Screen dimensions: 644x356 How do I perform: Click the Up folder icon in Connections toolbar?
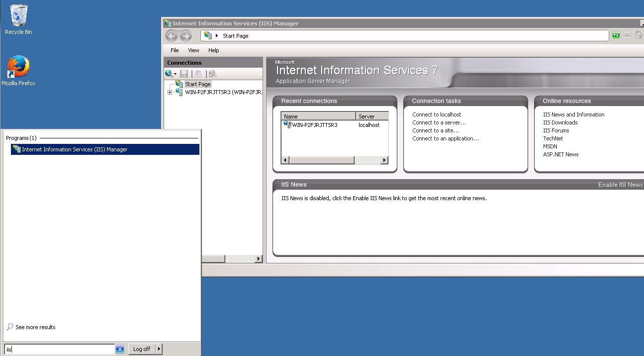click(x=198, y=74)
